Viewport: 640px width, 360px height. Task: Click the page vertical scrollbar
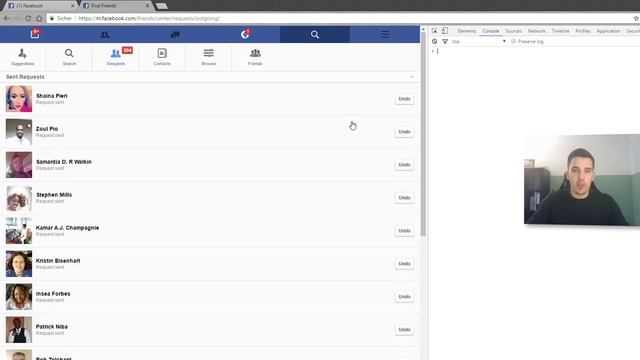[x=423, y=135]
